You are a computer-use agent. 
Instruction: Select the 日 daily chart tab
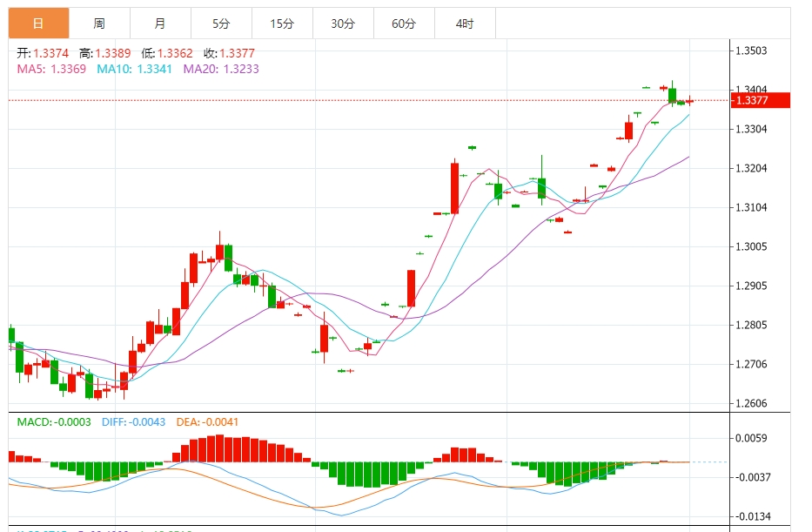[38, 24]
